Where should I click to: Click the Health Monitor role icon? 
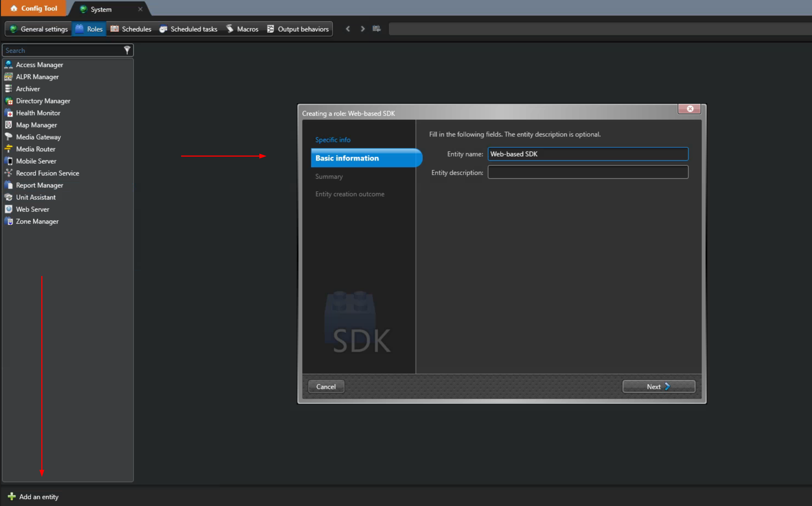pyautogui.click(x=9, y=113)
